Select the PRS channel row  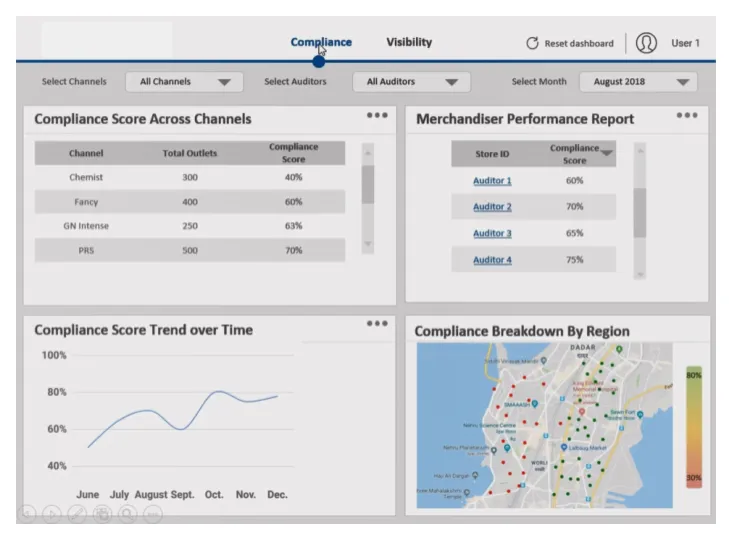pyautogui.click(x=190, y=250)
